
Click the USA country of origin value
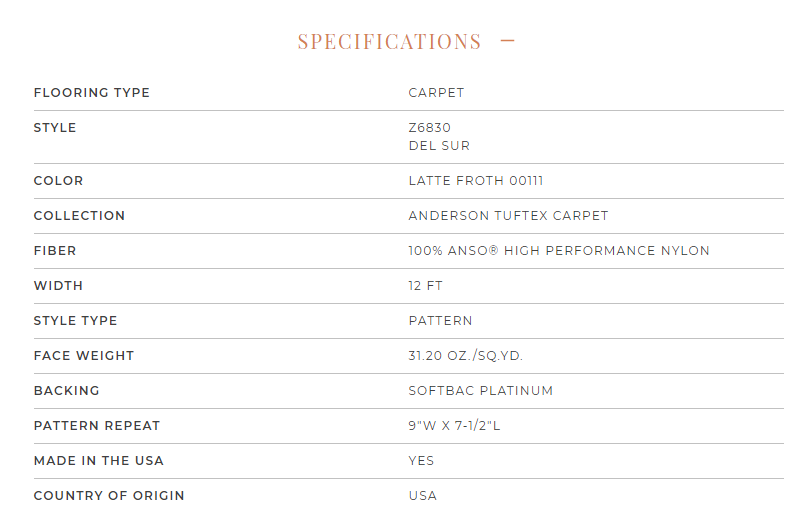coord(423,496)
